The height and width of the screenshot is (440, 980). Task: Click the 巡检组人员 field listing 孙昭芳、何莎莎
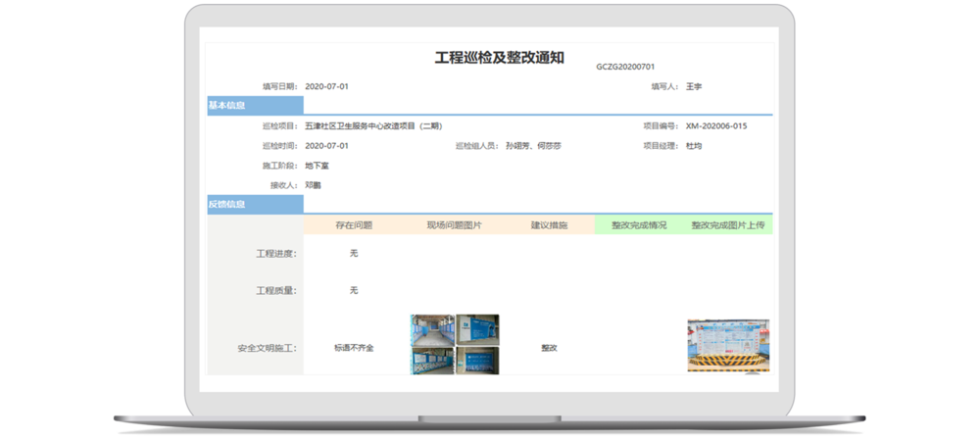(x=532, y=146)
